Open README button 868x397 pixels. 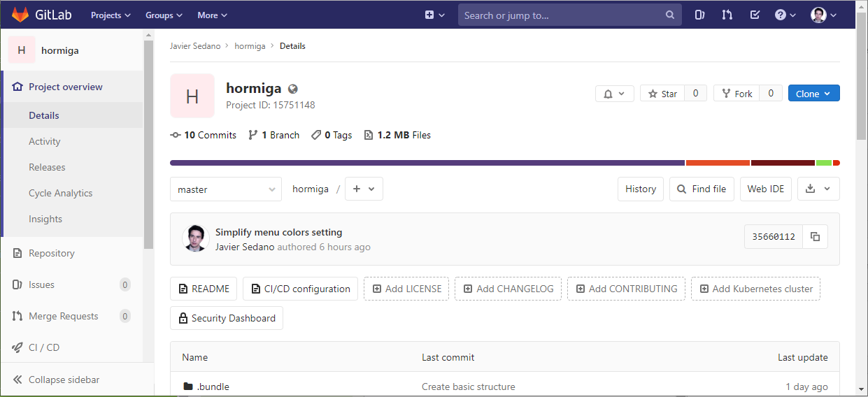click(204, 289)
